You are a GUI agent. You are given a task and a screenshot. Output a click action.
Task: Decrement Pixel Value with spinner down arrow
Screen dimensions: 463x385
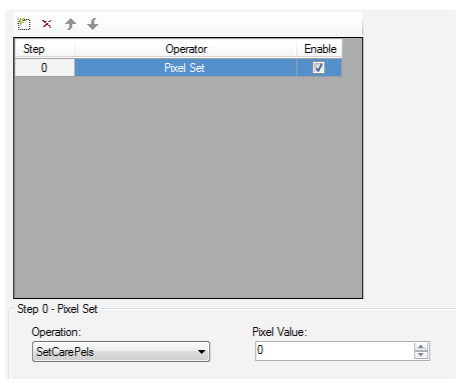(421, 355)
